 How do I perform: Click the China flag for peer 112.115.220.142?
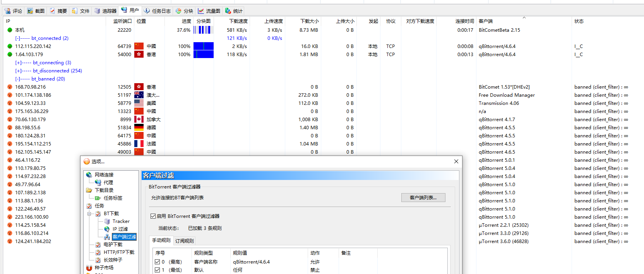pyautogui.click(x=139, y=46)
